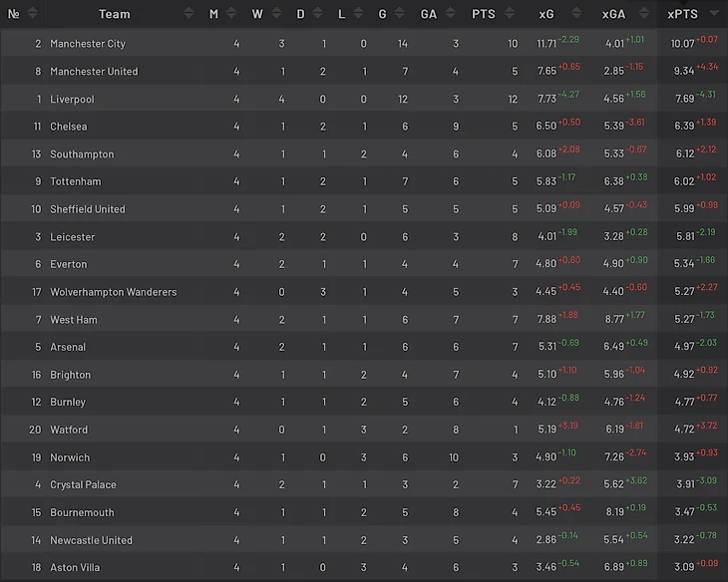Select Wolverhampton Wanderers team name
The height and width of the screenshot is (582, 728).
(x=114, y=292)
